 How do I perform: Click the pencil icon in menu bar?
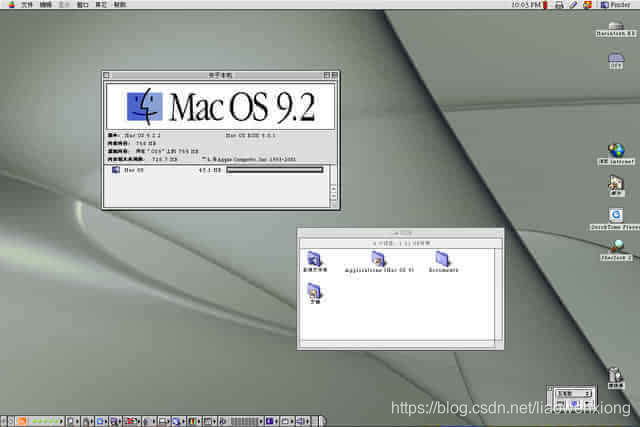tap(573, 5)
